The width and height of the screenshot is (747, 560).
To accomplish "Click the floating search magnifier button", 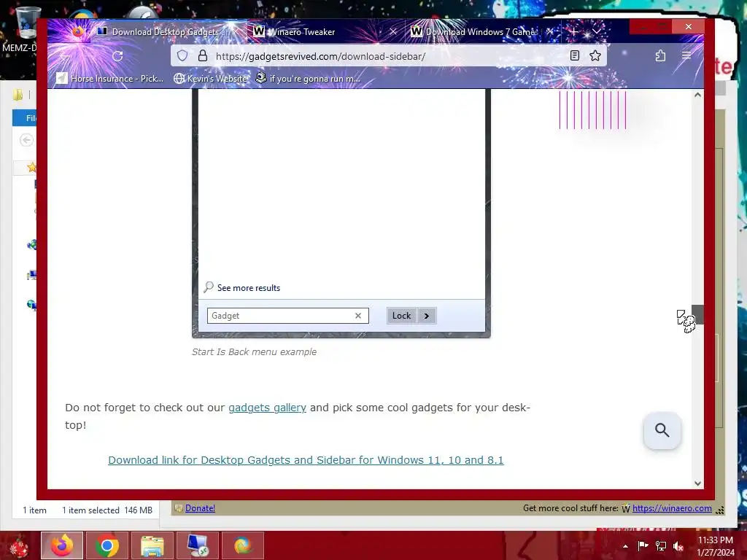I will tap(662, 430).
